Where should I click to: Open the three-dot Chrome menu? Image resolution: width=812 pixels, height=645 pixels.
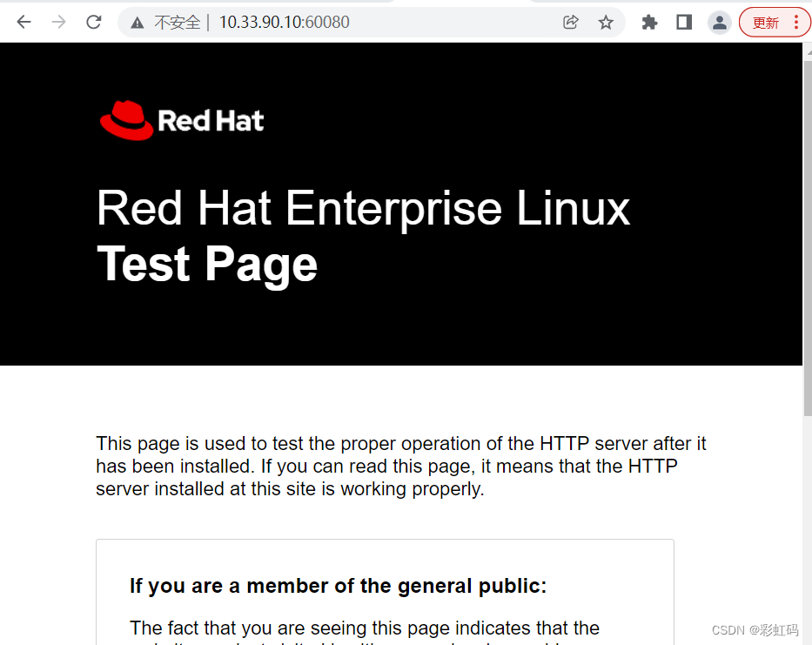pyautogui.click(x=795, y=23)
